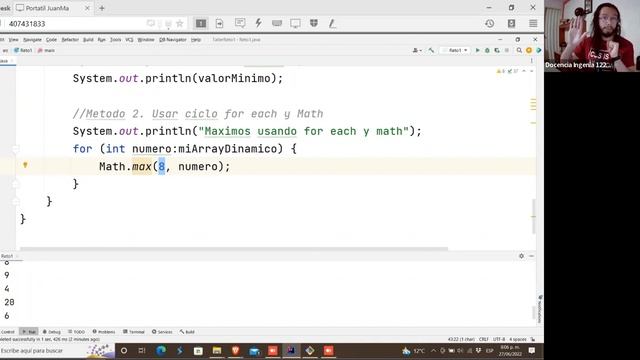Open AnyDesk hamburger main menu

(533, 24)
